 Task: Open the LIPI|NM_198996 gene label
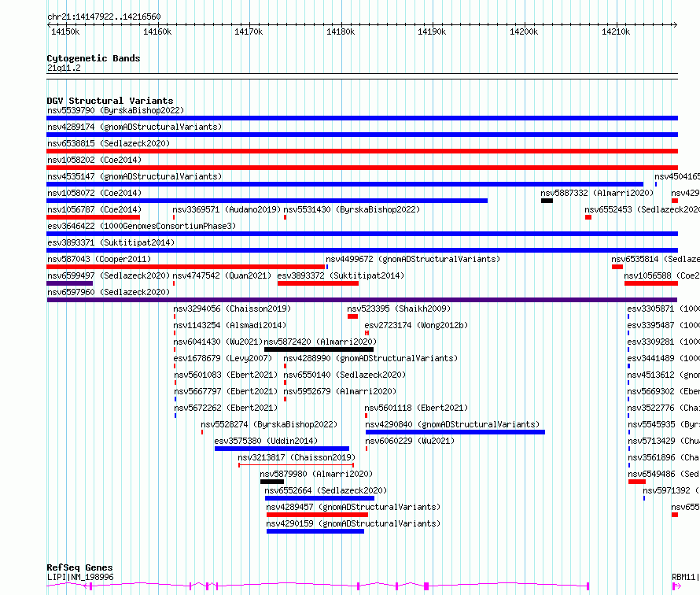click(x=80, y=577)
